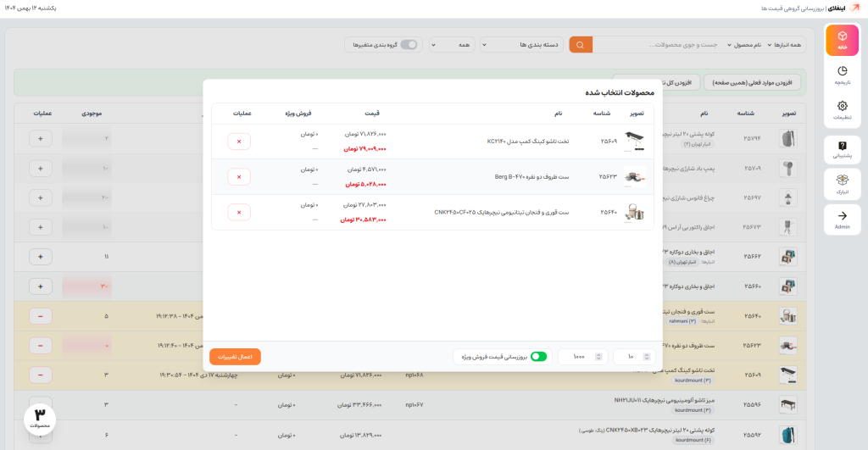The width and height of the screenshot is (868, 450).
Task: Click the stepper arrows on the 10 field
Action: 647,357
